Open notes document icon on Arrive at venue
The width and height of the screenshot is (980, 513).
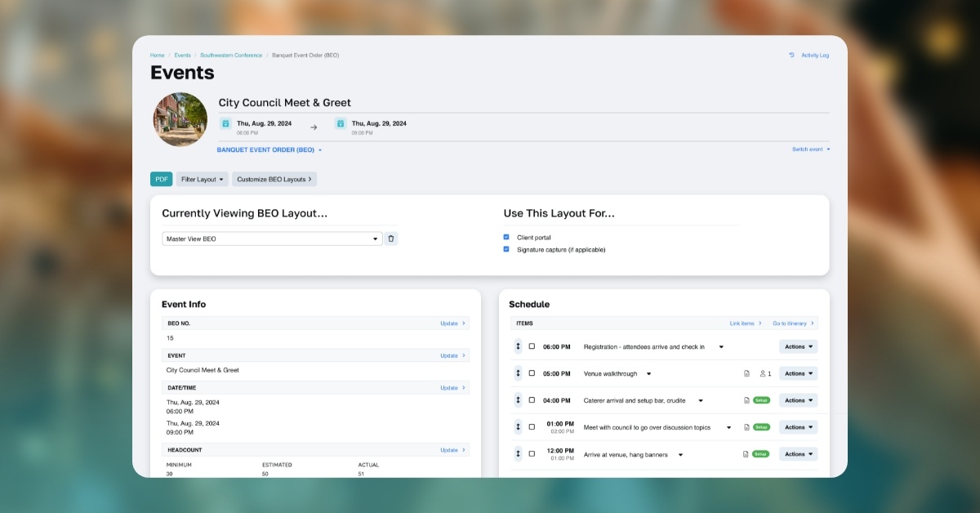(x=746, y=454)
